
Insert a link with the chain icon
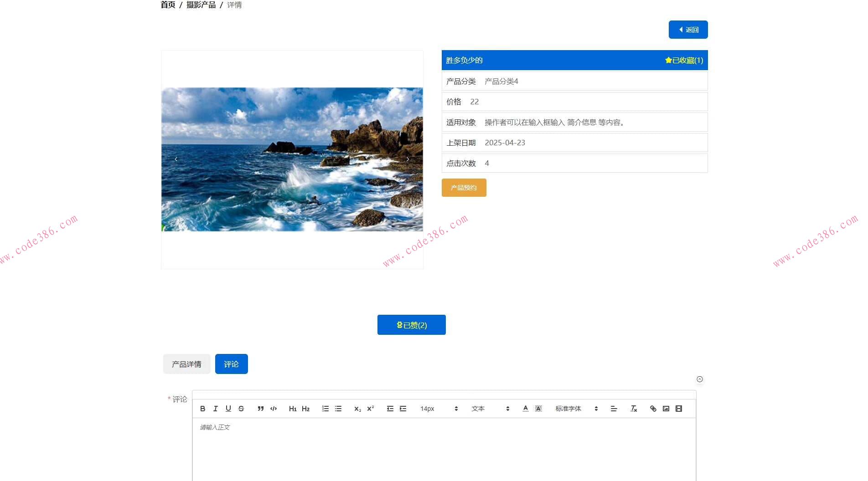[x=653, y=409]
